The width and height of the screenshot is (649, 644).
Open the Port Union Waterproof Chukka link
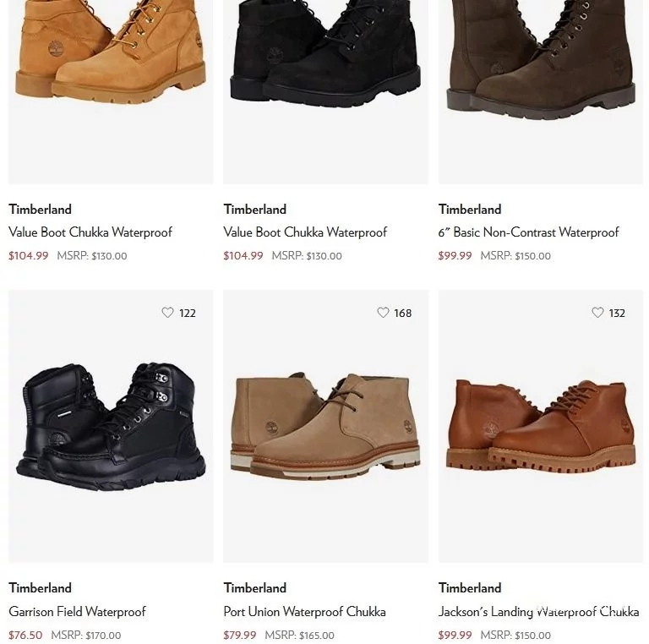tap(304, 611)
